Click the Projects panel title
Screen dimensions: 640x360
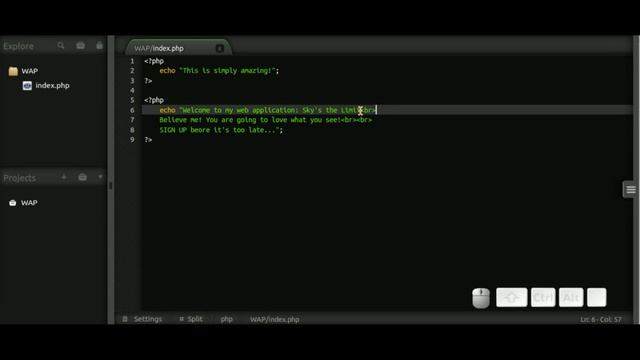point(20,178)
